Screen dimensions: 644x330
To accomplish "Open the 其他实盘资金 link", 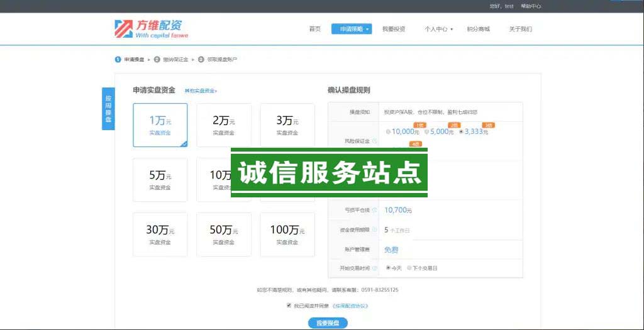I will (201, 91).
